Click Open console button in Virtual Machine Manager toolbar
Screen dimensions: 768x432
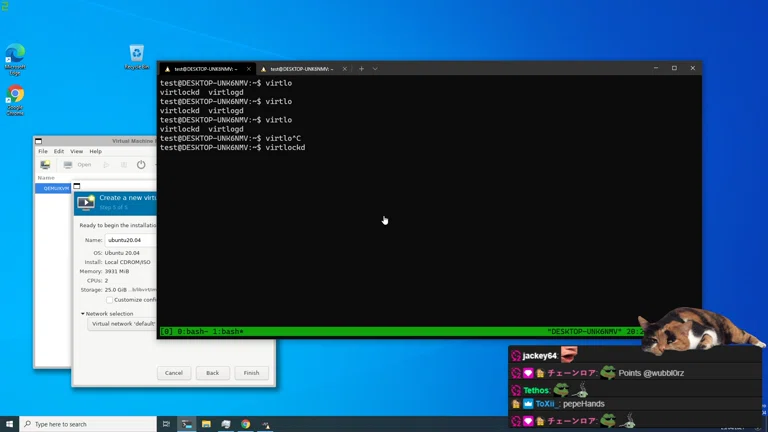pyautogui.click(x=78, y=165)
